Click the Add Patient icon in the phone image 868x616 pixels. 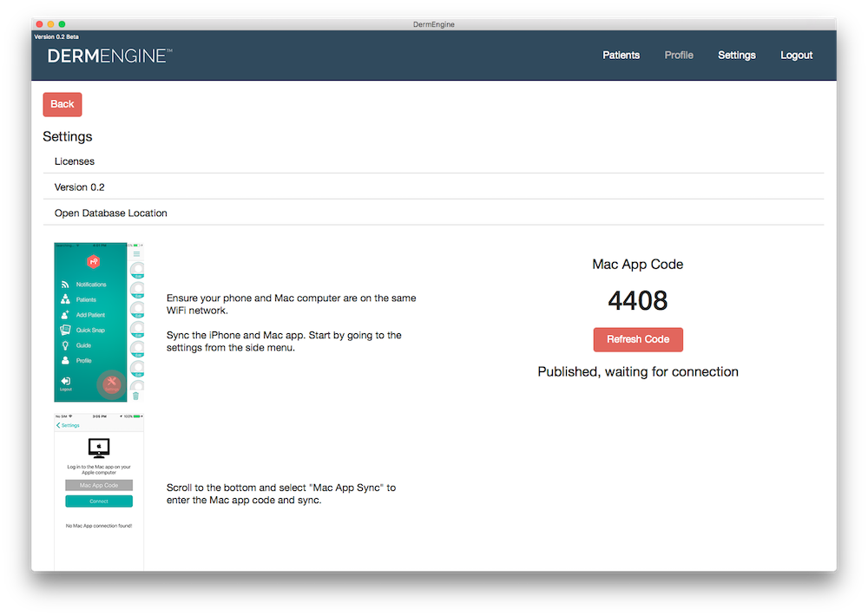64,315
